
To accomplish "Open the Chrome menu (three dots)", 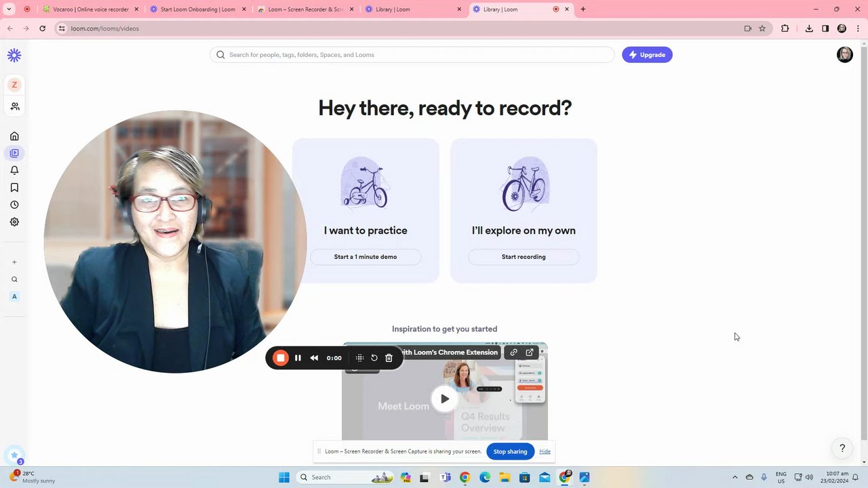I will pyautogui.click(x=857, y=28).
